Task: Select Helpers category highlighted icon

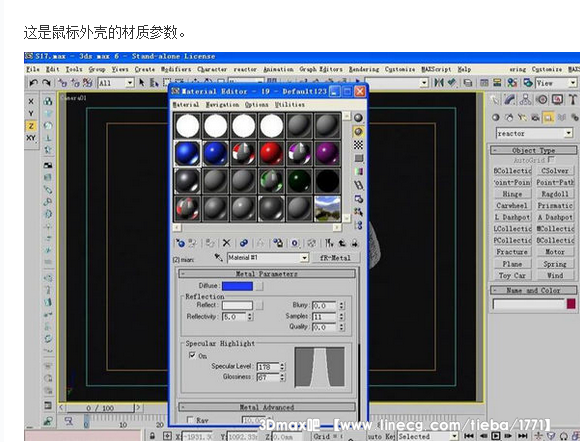Action: (x=548, y=118)
